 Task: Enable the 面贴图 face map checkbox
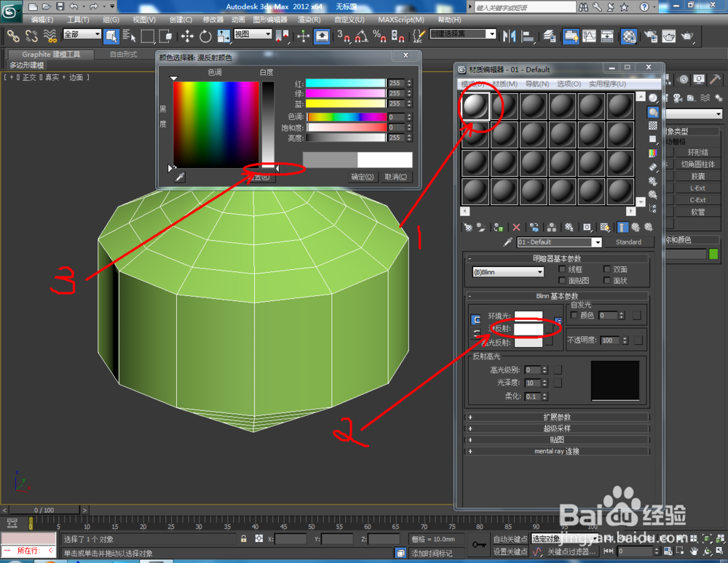[x=562, y=280]
